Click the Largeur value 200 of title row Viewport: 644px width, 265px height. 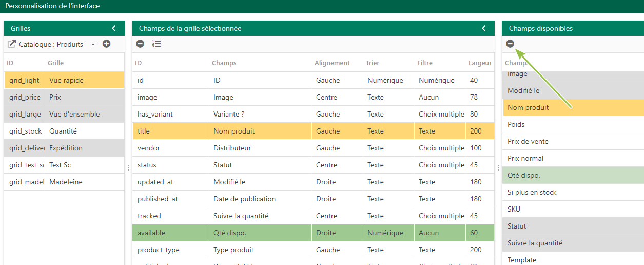[476, 131]
